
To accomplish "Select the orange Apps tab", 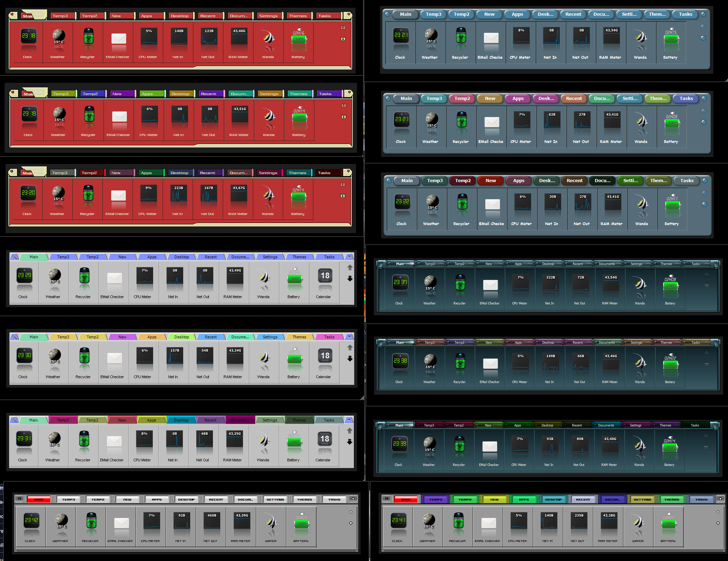I will click(152, 337).
